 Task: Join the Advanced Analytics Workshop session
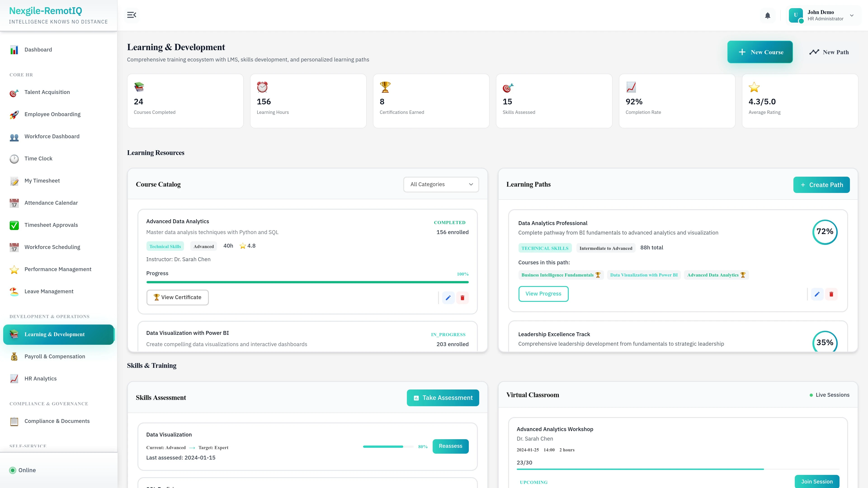click(817, 481)
